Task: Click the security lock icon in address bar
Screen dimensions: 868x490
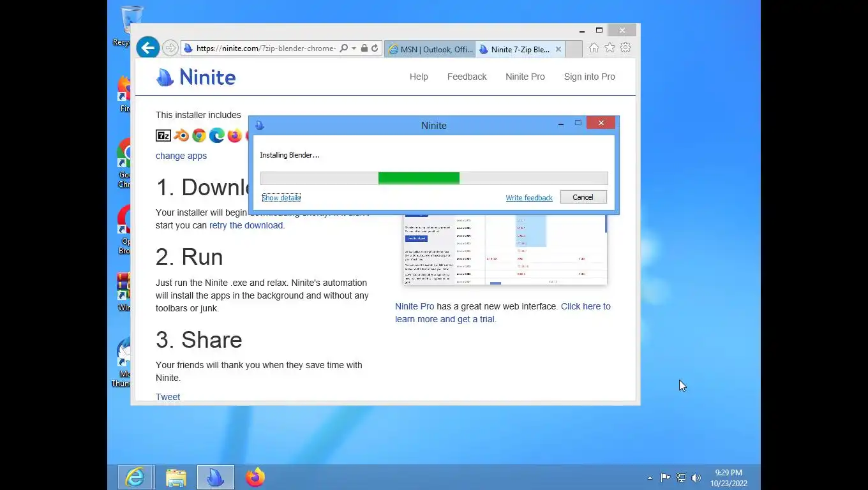Action: click(x=364, y=48)
